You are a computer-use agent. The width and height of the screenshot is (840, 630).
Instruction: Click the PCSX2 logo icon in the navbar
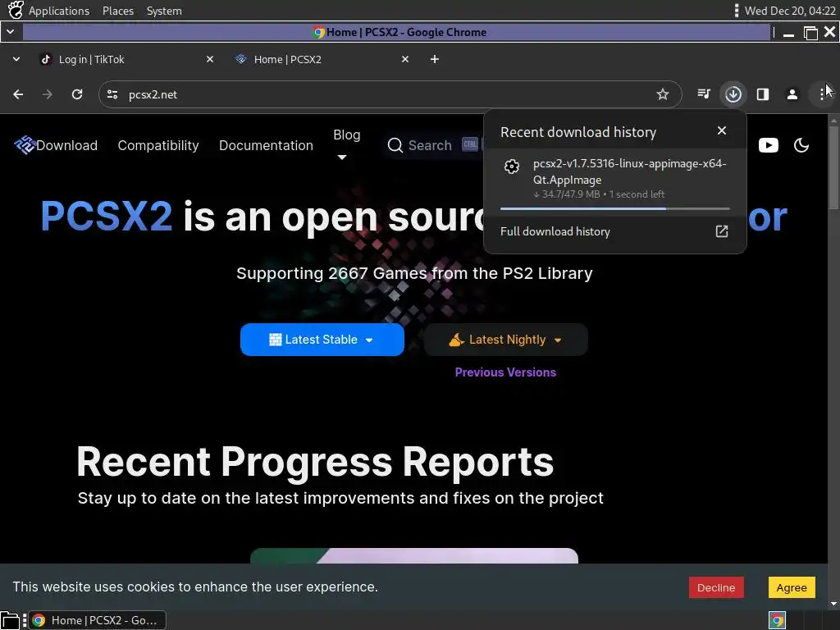pos(25,145)
